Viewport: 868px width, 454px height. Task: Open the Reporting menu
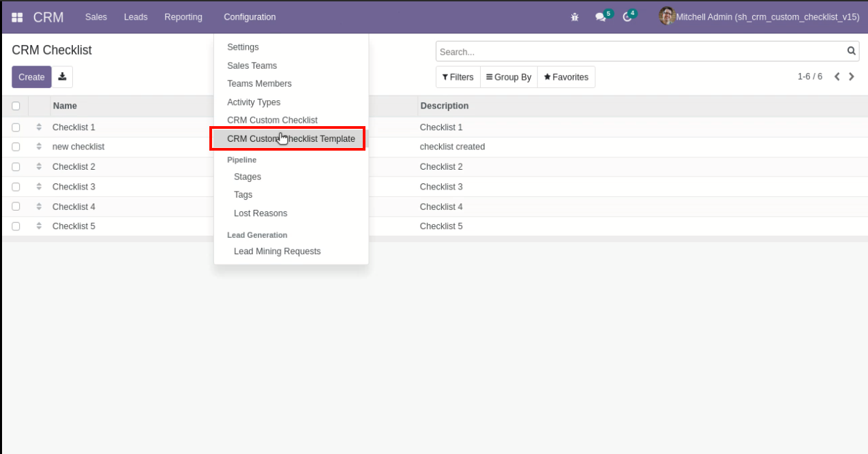point(183,17)
